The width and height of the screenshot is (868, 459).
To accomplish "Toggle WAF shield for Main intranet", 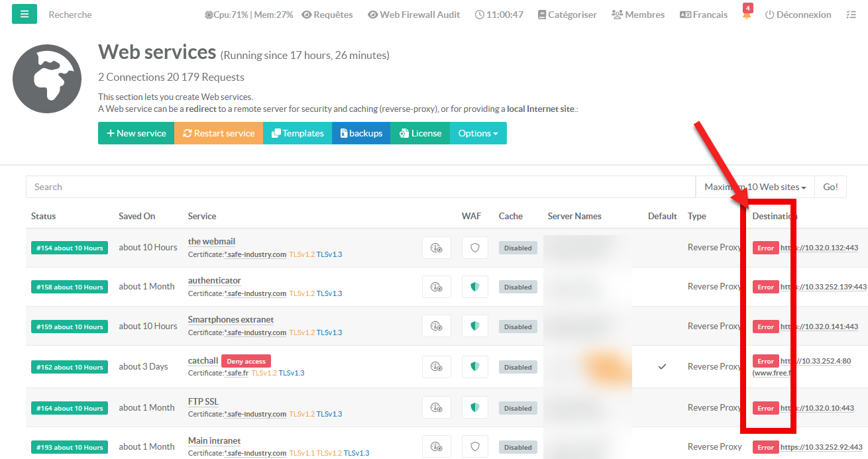I will (x=474, y=446).
